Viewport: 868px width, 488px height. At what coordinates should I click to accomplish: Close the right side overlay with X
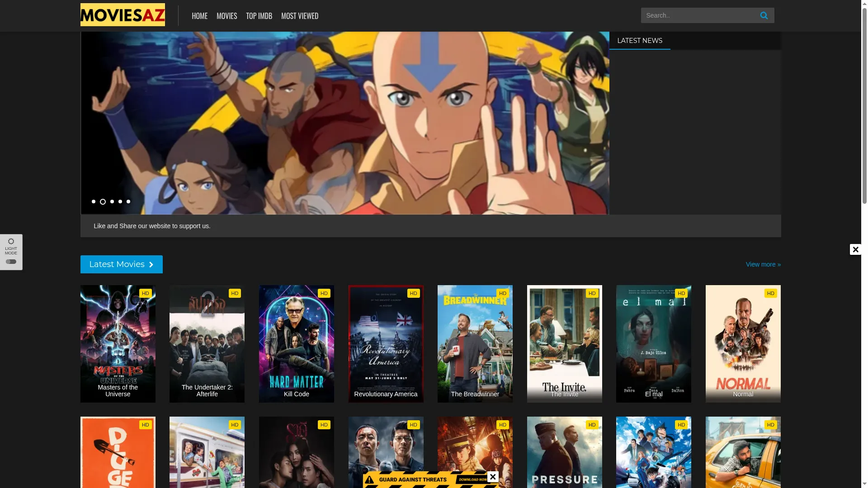click(x=855, y=249)
